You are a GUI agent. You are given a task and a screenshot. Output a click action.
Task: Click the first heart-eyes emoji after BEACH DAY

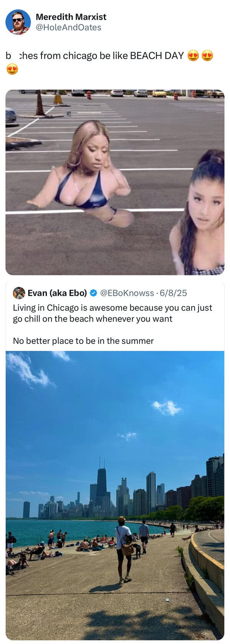(193, 56)
